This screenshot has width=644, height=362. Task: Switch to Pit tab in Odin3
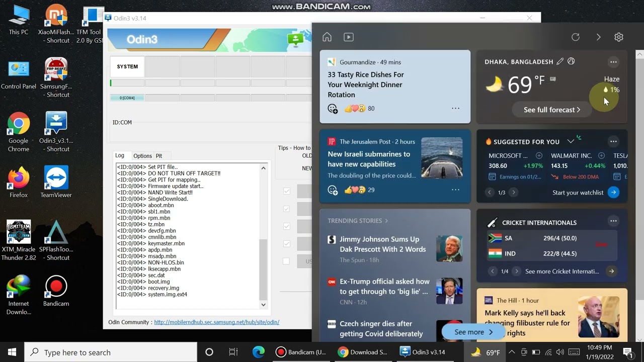pos(159,156)
